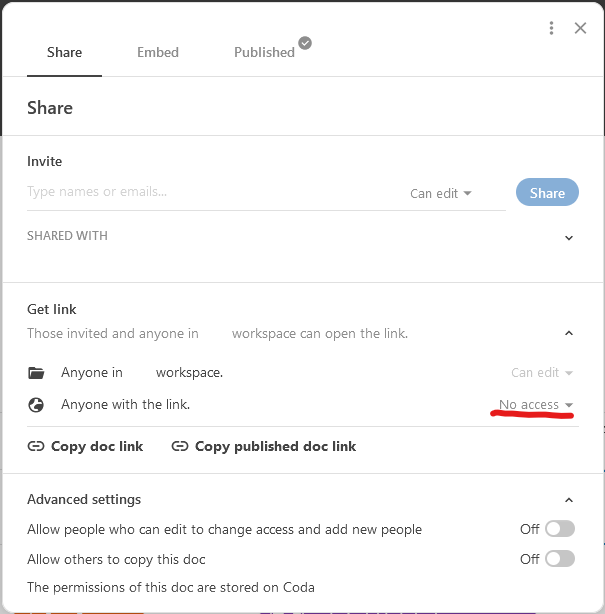The width and height of the screenshot is (605, 614).
Task: Click the folder icon beside workspace access
Action: tap(37, 373)
